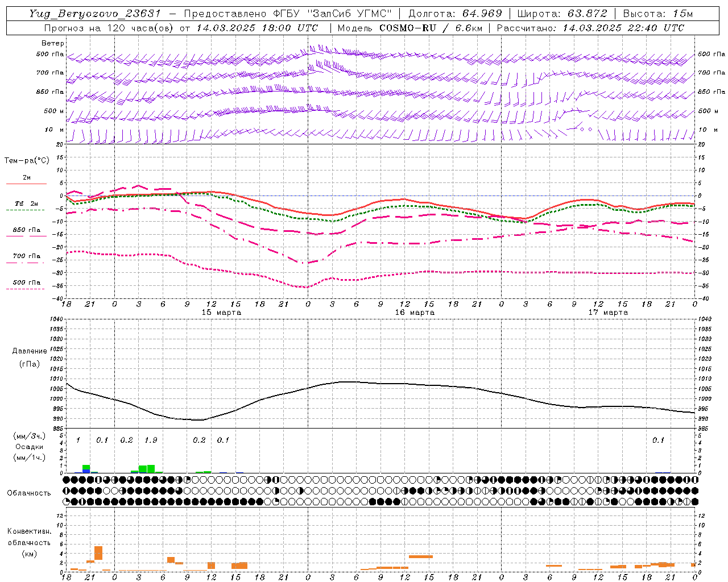Click the 17 марта date label
This screenshot has width=728, height=582.
[609, 313]
